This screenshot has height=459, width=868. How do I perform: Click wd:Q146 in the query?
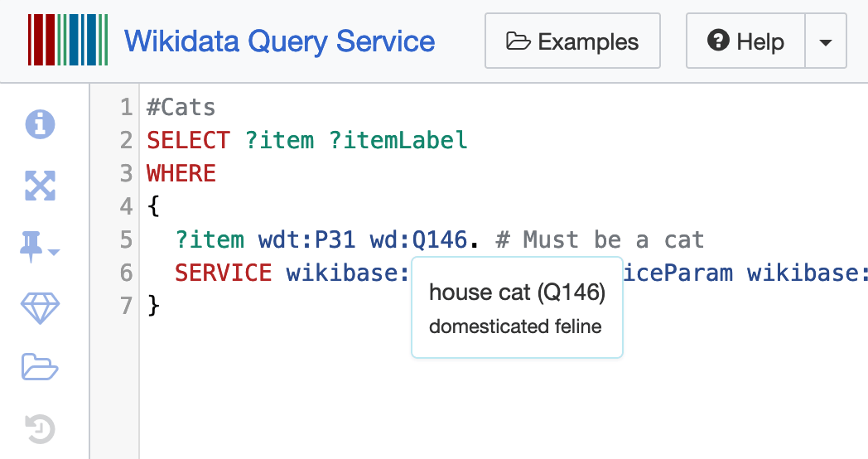[418, 239]
